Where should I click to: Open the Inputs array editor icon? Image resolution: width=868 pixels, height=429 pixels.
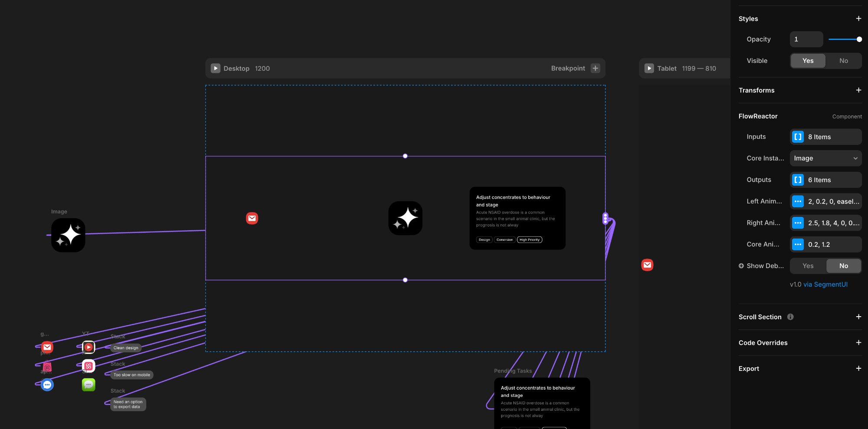coord(798,137)
